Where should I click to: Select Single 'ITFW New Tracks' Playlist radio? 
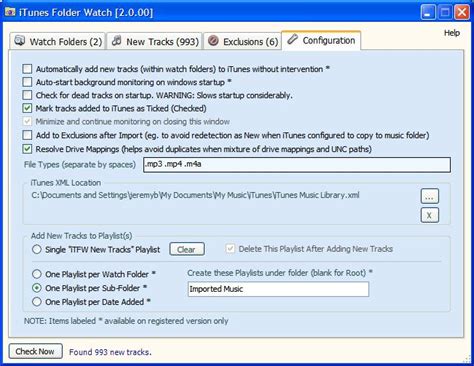[37, 249]
